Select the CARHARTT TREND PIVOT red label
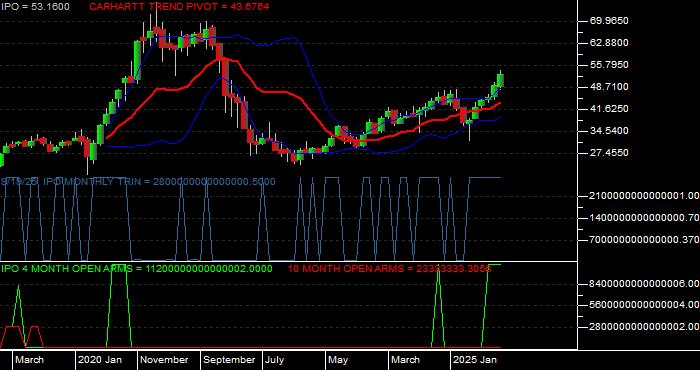Screen dimensions: 700x370 pyautogui.click(x=179, y=7)
